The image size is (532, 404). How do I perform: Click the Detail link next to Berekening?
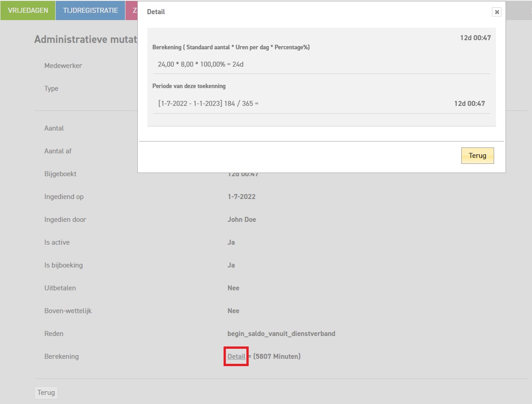[236, 357]
